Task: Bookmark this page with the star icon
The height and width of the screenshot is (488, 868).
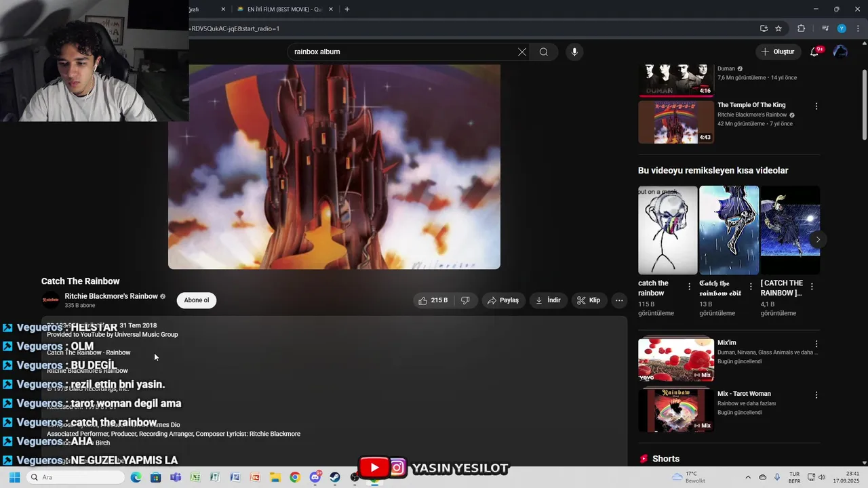Action: point(778,28)
